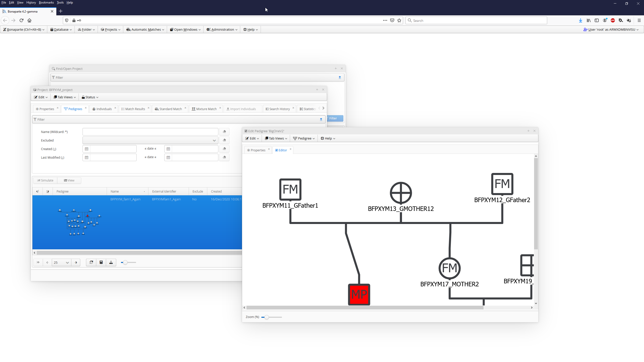Image resolution: width=644 pixels, height=362 pixels.
Task: Click the download icon in the pager toolbar
Action: click(111, 262)
